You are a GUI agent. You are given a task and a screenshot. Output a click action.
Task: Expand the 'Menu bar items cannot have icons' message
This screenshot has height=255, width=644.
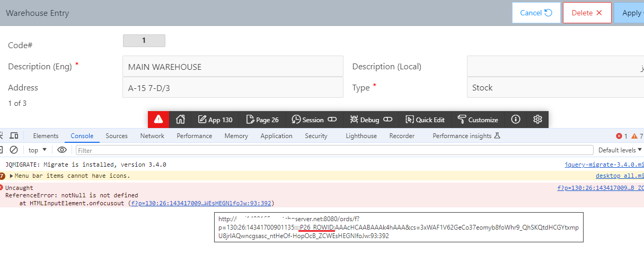tap(12, 176)
